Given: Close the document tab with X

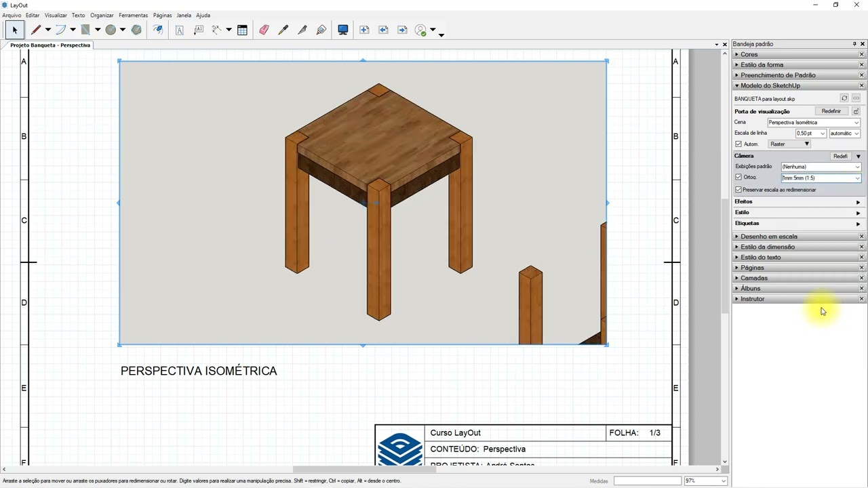Looking at the screenshot, I should click(725, 45).
